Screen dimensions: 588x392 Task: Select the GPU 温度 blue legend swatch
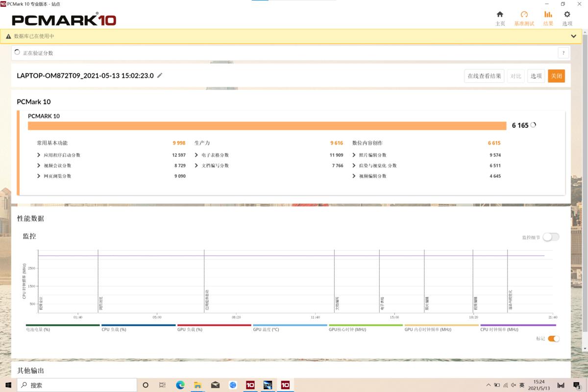pyautogui.click(x=290, y=325)
